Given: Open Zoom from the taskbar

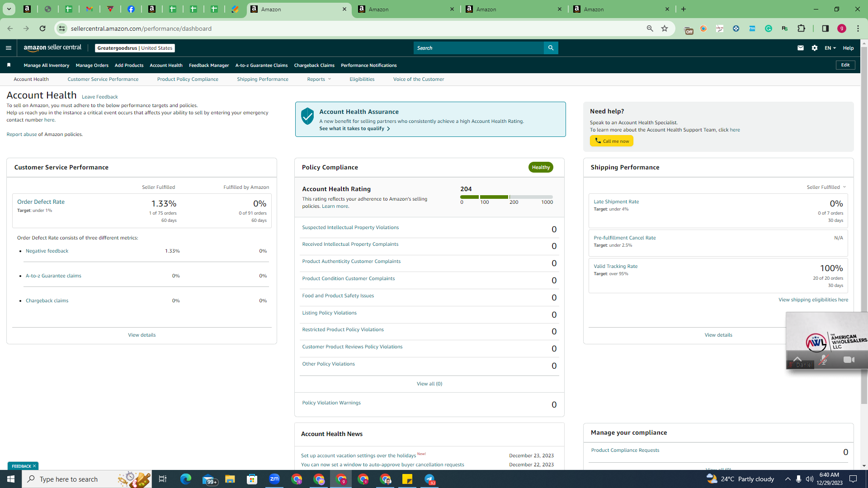Looking at the screenshot, I should [x=274, y=479].
